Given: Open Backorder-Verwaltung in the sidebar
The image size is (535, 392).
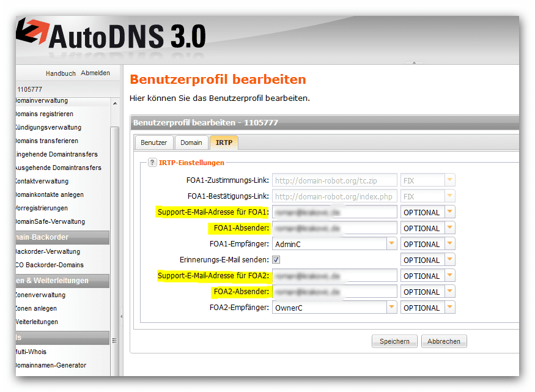Looking at the screenshot, I should 48,251.
